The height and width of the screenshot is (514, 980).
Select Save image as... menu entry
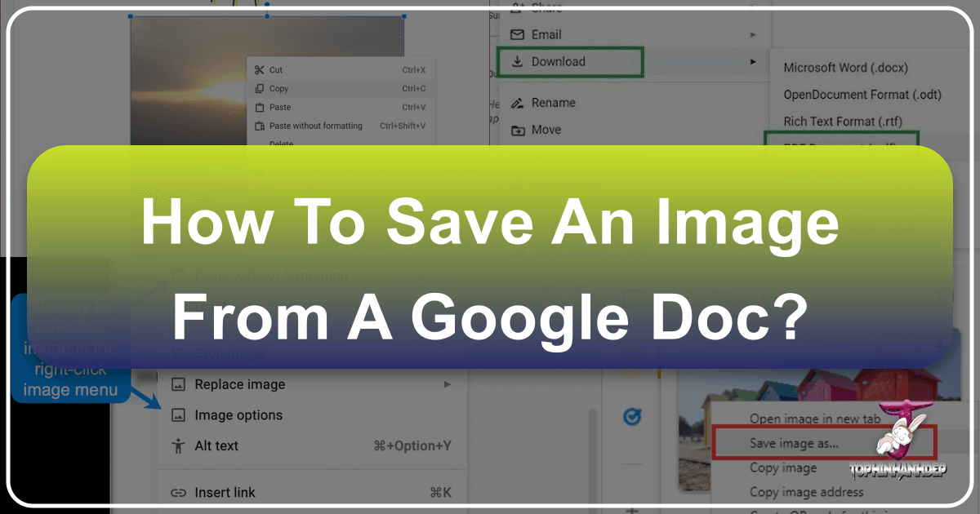[794, 444]
